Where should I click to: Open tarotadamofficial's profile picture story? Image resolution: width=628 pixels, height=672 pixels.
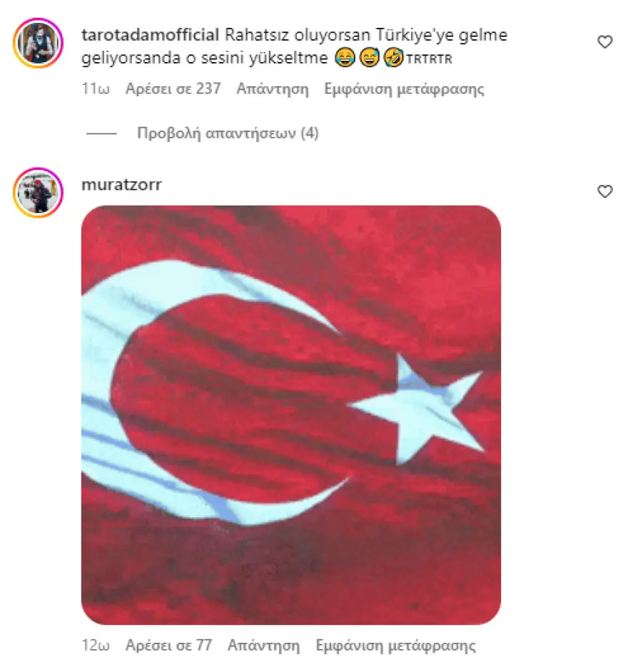38,43
